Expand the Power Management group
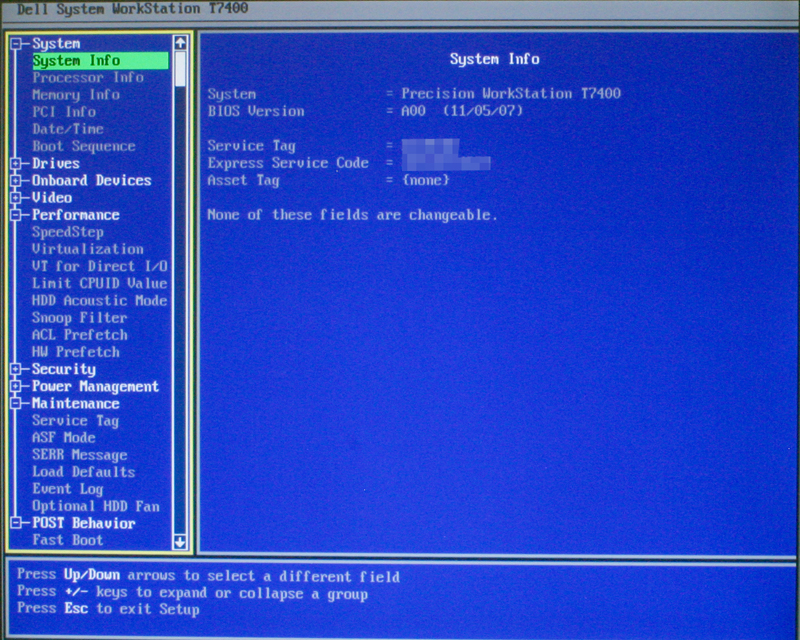The width and height of the screenshot is (800, 640). 16,386
